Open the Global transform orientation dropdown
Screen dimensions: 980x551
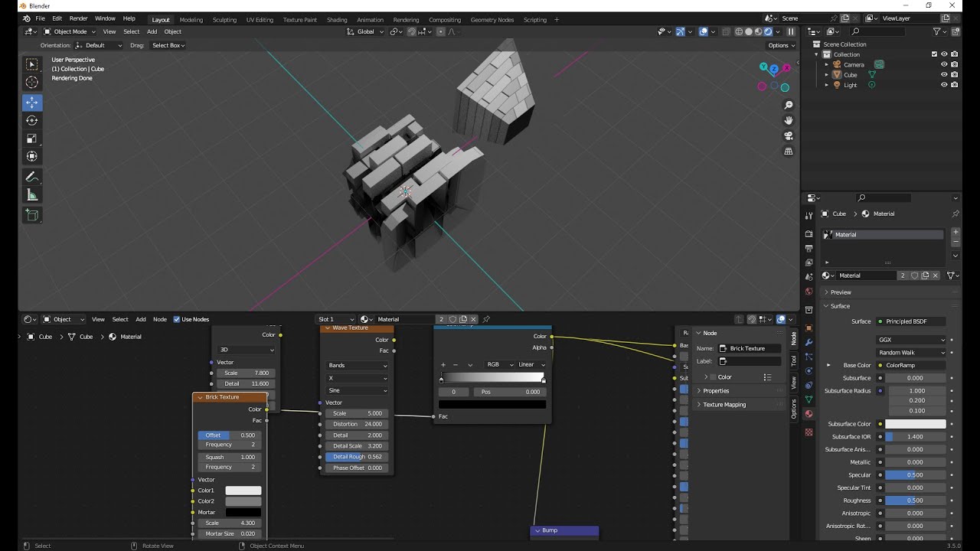coord(364,31)
